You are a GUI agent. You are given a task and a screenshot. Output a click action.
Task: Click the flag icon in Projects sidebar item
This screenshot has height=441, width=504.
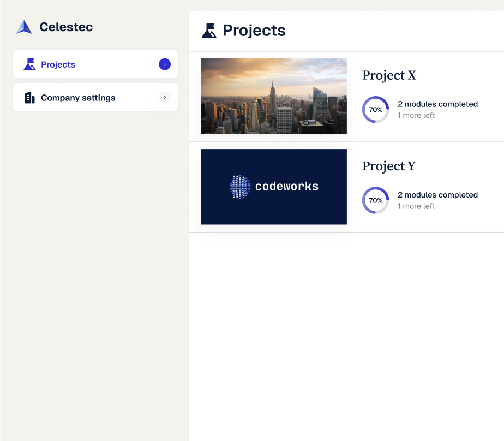pyautogui.click(x=29, y=64)
